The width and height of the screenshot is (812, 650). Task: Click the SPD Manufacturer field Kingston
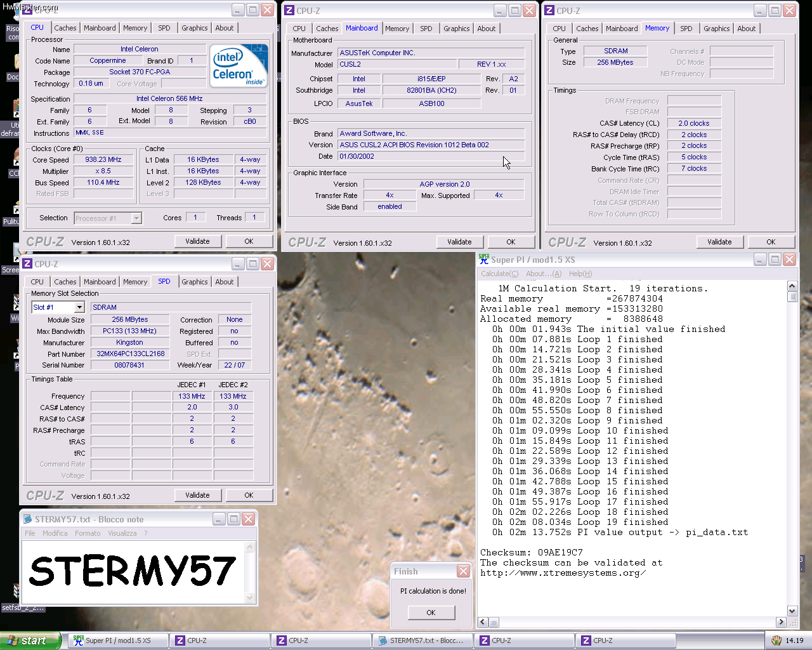[130, 343]
